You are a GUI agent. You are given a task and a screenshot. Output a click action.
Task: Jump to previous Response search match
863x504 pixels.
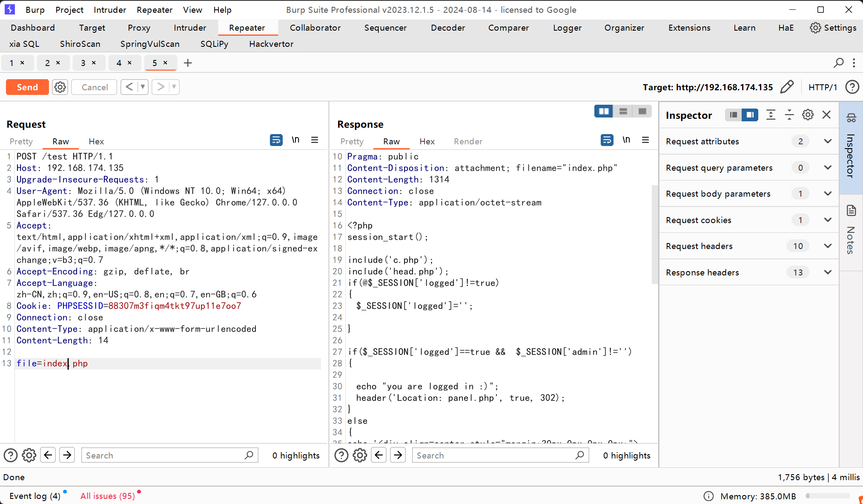pos(379,455)
